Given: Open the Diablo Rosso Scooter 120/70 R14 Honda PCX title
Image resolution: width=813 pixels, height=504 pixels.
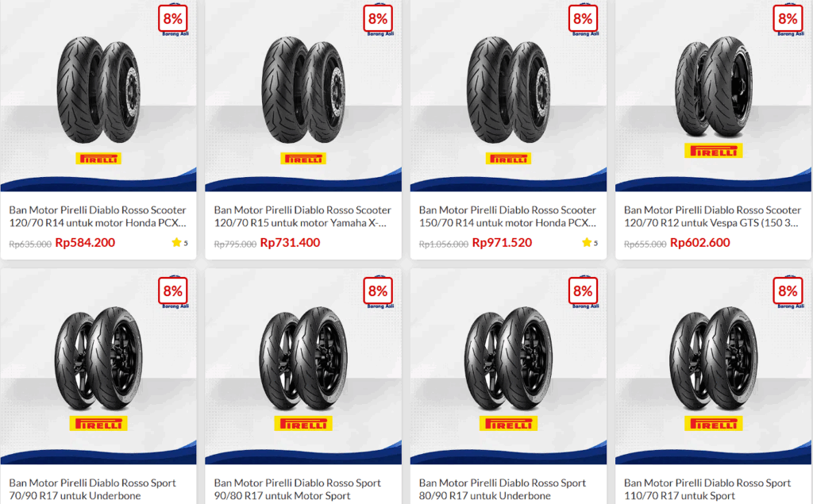Looking at the screenshot, I should 98,216.
